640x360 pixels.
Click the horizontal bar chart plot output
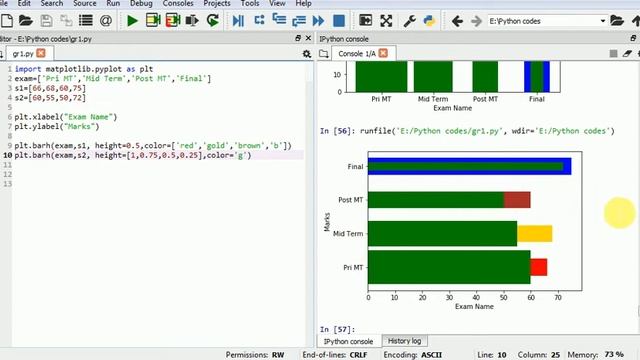pyautogui.click(x=453, y=230)
